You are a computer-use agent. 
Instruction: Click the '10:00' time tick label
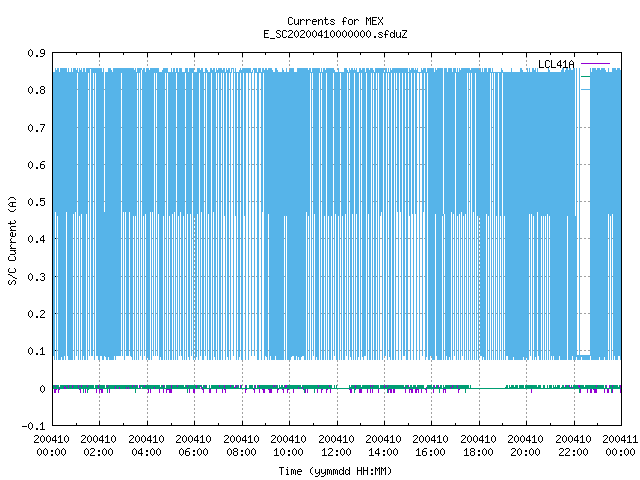pos(289,452)
